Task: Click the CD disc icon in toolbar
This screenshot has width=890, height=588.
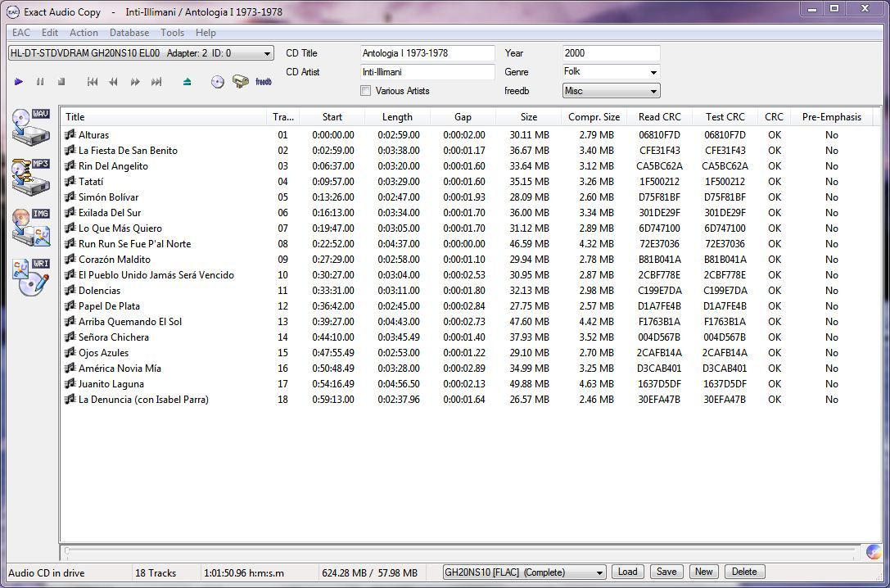Action: [218, 82]
